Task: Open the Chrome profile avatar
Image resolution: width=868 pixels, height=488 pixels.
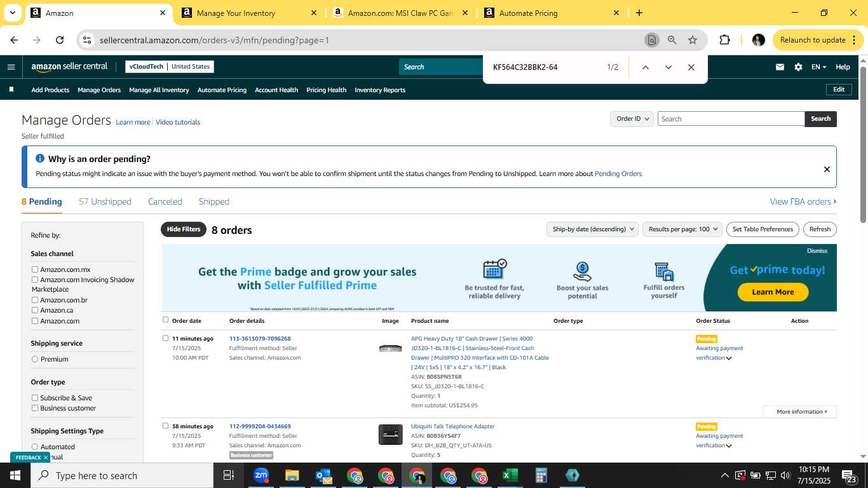Action: click(758, 40)
